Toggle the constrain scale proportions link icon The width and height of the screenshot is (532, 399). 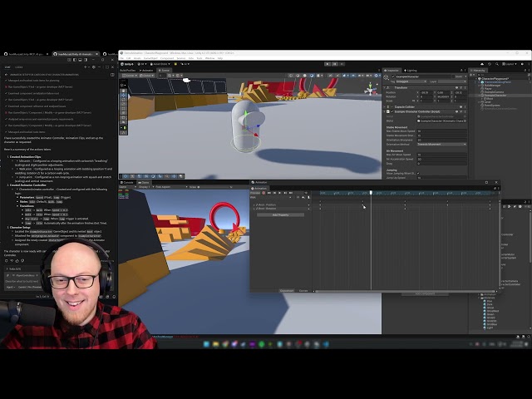pyautogui.click(x=413, y=101)
